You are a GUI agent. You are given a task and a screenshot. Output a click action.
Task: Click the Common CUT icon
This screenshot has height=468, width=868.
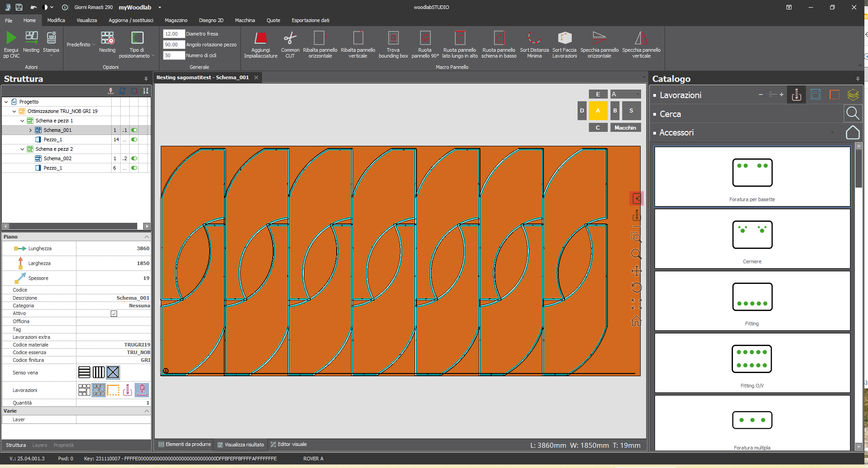click(290, 44)
